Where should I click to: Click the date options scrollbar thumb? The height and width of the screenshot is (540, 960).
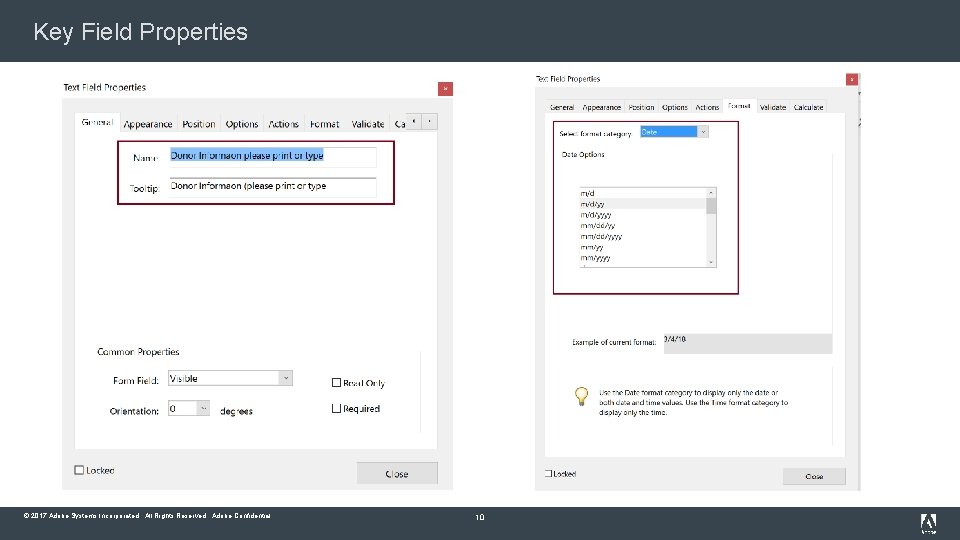(x=711, y=206)
